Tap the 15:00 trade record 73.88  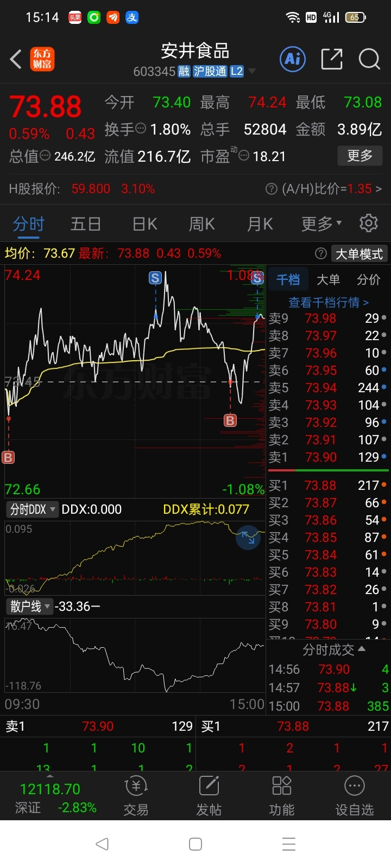(329, 706)
